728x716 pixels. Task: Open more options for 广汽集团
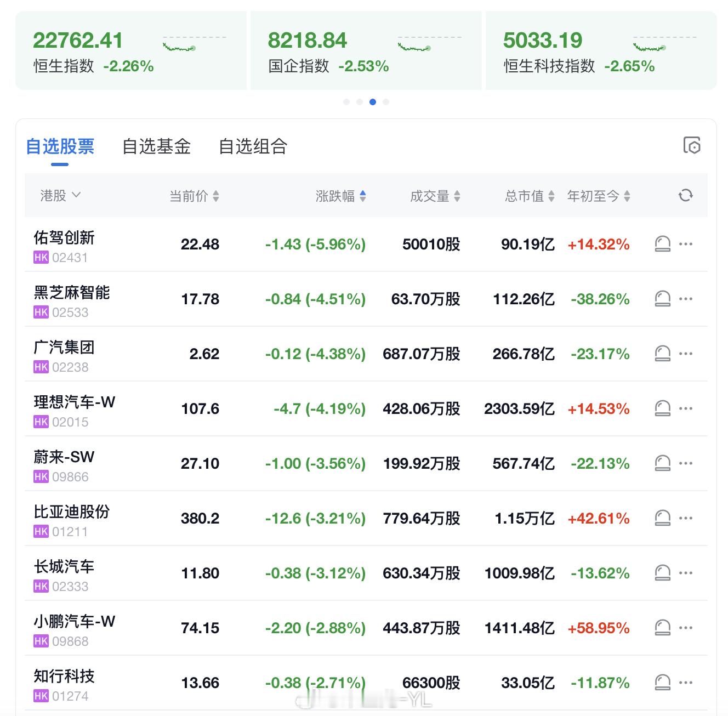click(x=686, y=354)
